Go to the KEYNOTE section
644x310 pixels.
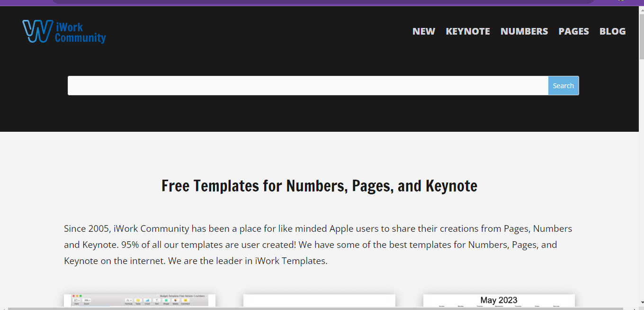(468, 31)
